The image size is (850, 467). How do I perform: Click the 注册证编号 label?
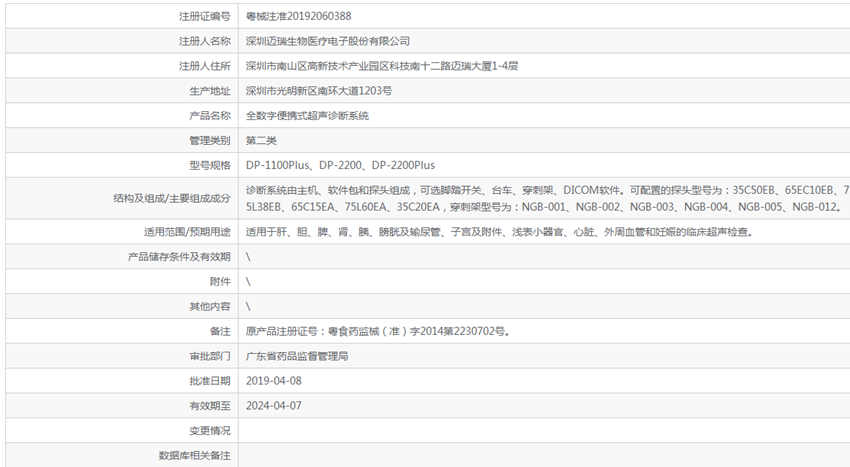(205, 16)
